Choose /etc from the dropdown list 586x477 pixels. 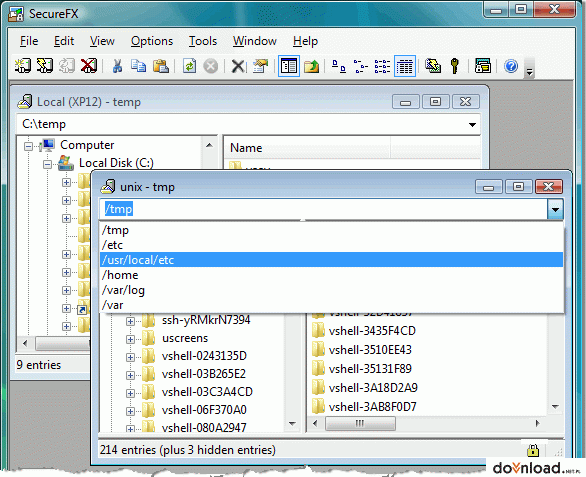(x=331, y=245)
